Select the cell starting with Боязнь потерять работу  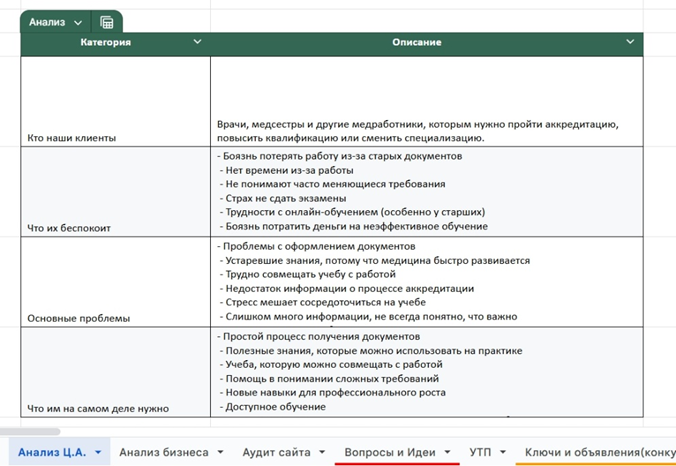(x=427, y=191)
